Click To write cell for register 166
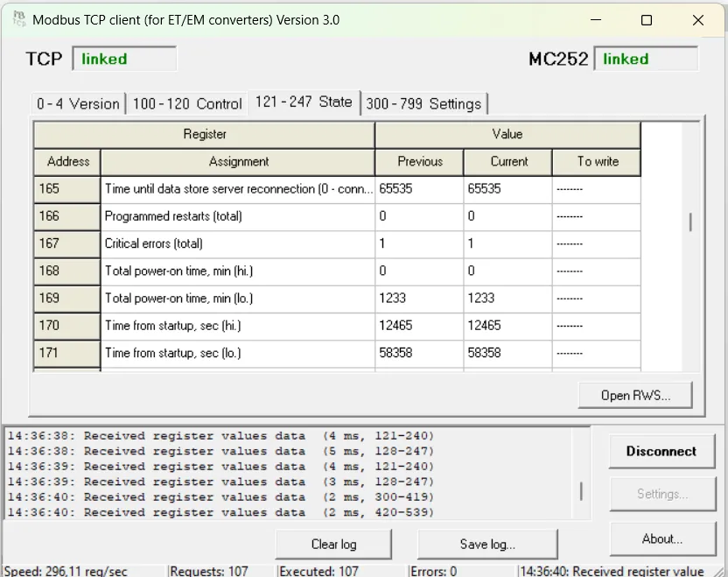This screenshot has width=728, height=577. [597, 216]
